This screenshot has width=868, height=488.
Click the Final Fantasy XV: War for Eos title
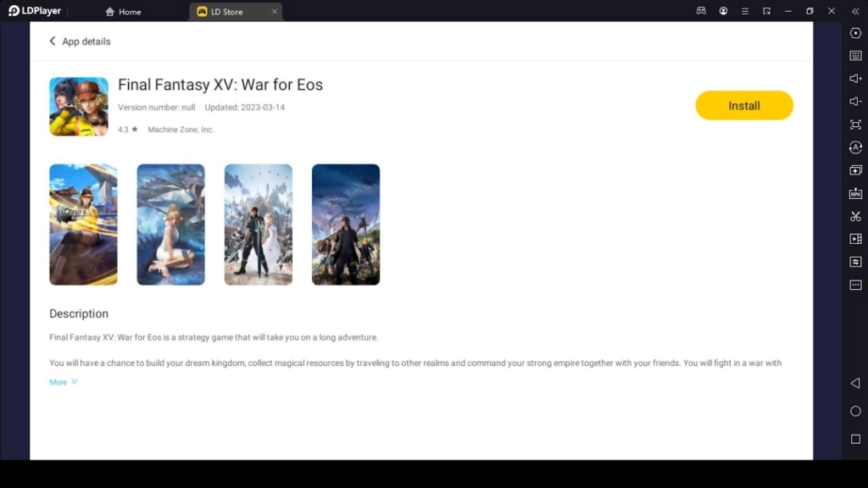(x=220, y=85)
